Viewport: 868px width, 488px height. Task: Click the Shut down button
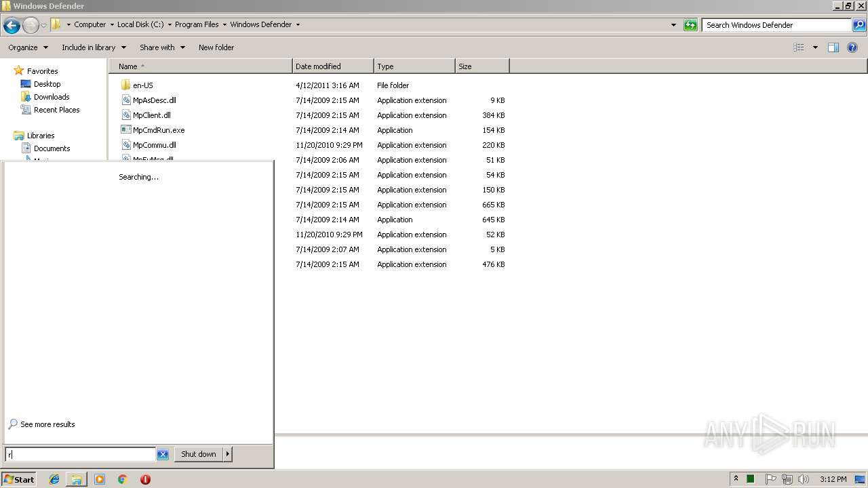199,454
